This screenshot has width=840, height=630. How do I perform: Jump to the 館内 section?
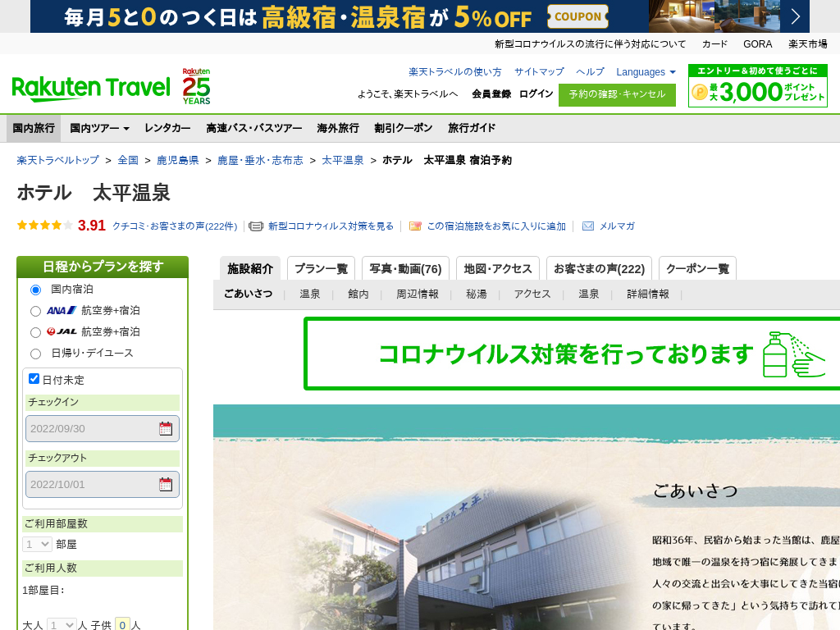358,294
